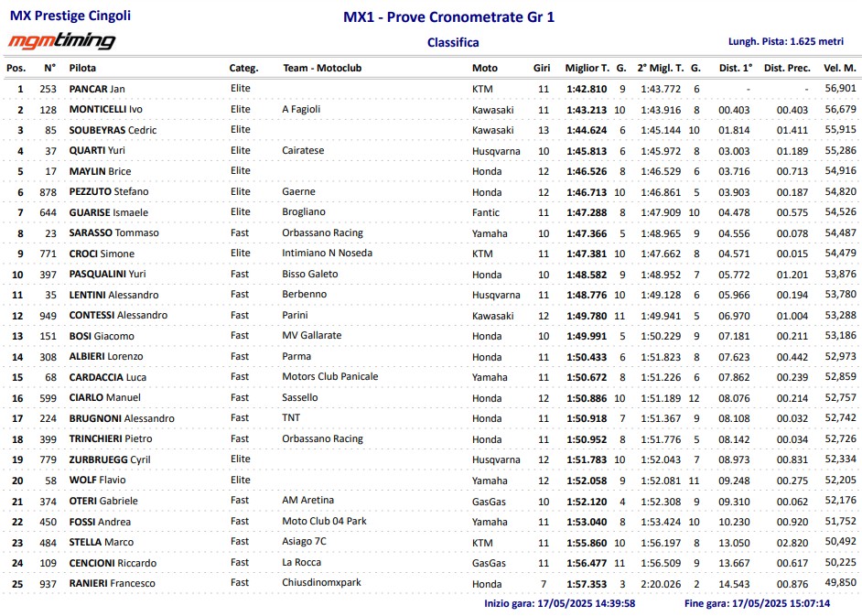Select the track length text 1.625 metri
Image resolution: width=862 pixels, height=616 pixels.
point(816,41)
